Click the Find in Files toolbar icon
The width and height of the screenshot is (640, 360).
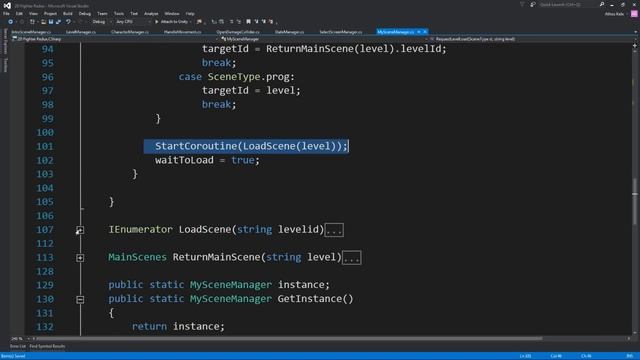tap(199, 22)
